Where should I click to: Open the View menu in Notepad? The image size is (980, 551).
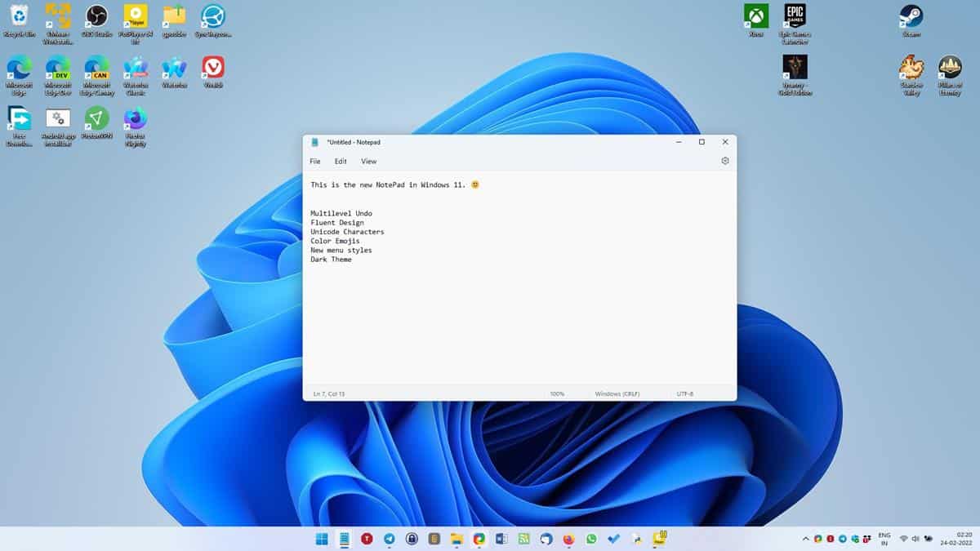pyautogui.click(x=368, y=162)
